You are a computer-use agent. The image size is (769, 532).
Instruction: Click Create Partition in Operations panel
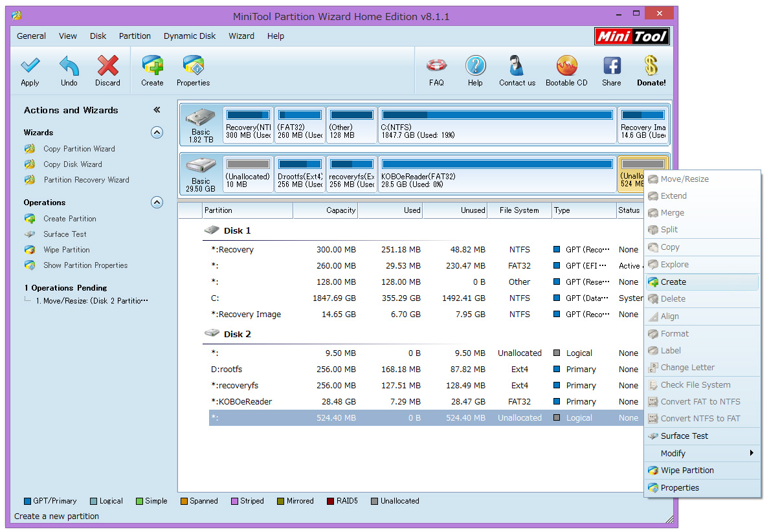(x=70, y=219)
